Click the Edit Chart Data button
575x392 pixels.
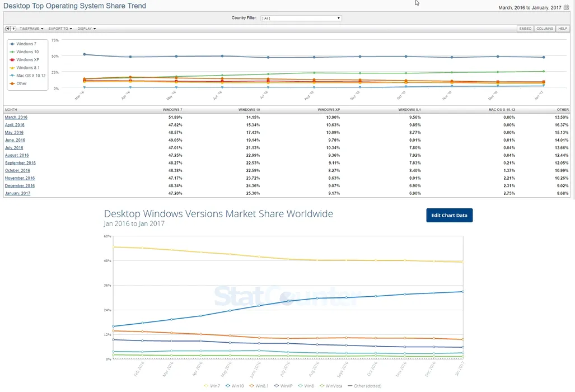pos(449,215)
